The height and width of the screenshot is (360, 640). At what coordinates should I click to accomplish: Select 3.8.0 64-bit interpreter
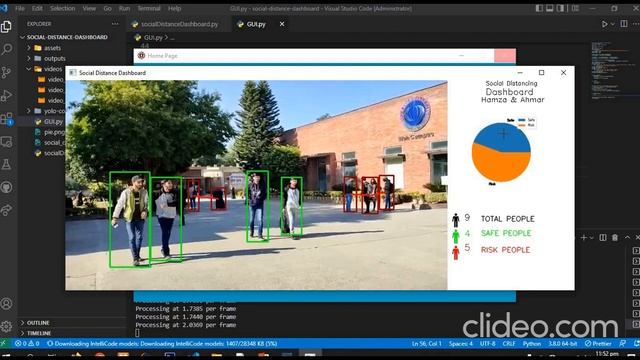pos(562,344)
